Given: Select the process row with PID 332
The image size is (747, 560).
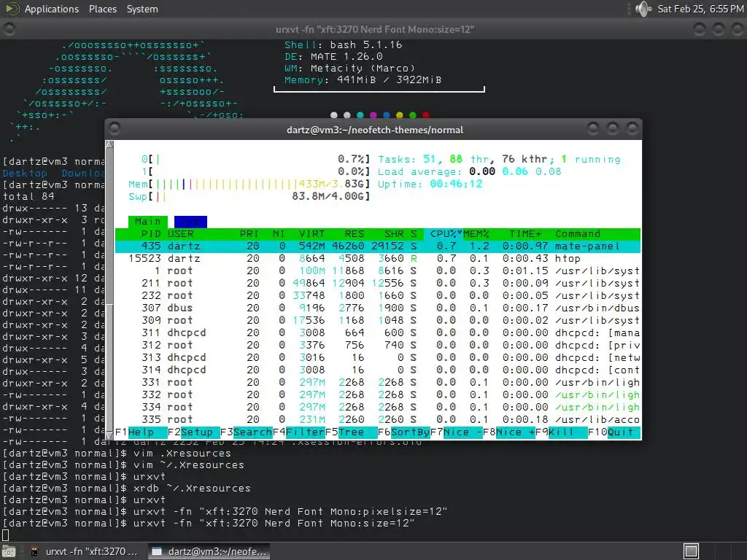Looking at the screenshot, I should point(378,394).
